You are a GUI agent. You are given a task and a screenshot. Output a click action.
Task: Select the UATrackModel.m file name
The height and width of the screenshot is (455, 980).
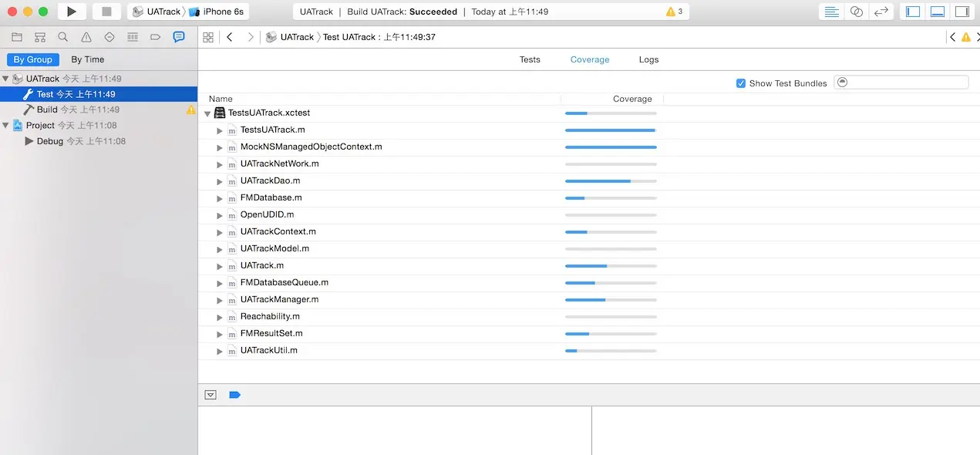coord(274,248)
